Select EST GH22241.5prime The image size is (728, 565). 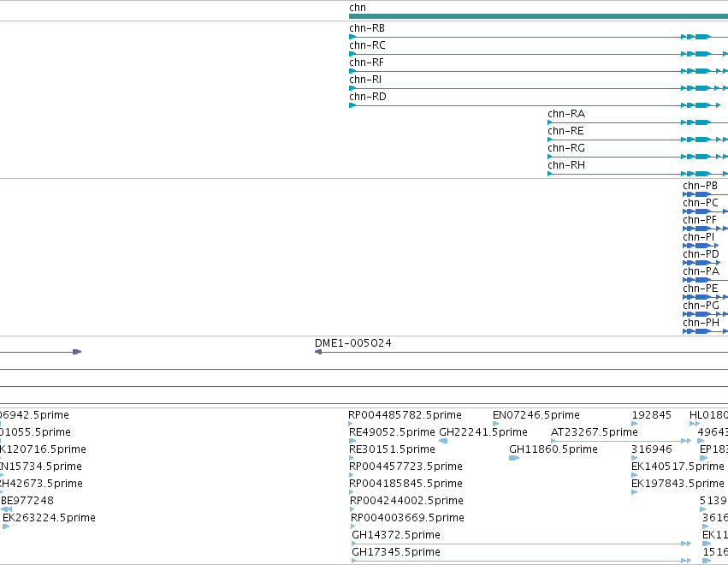483,432
